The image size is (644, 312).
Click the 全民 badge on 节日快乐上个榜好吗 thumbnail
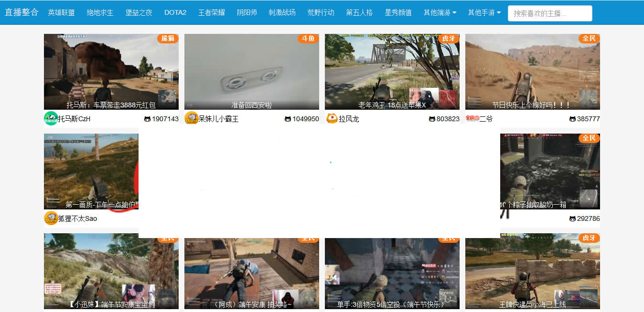(589, 39)
